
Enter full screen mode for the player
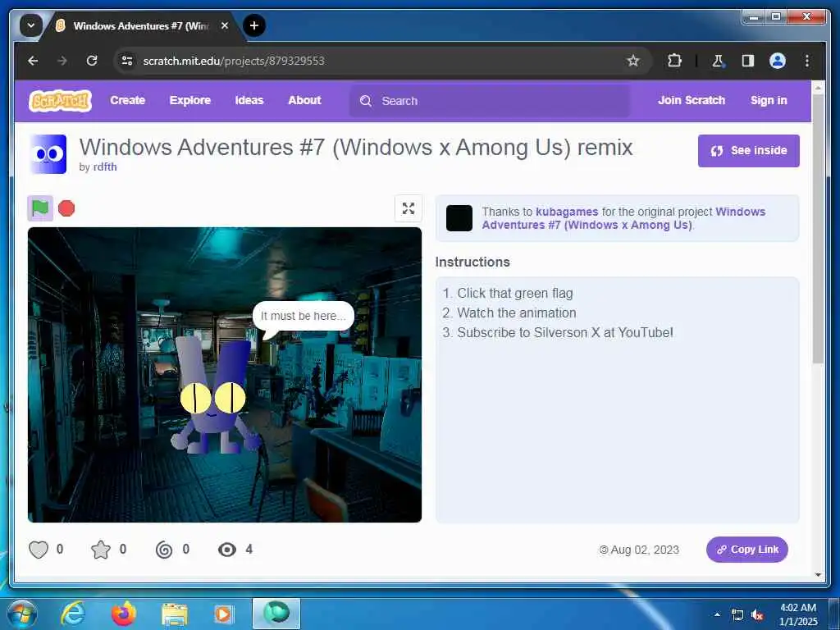click(x=409, y=208)
